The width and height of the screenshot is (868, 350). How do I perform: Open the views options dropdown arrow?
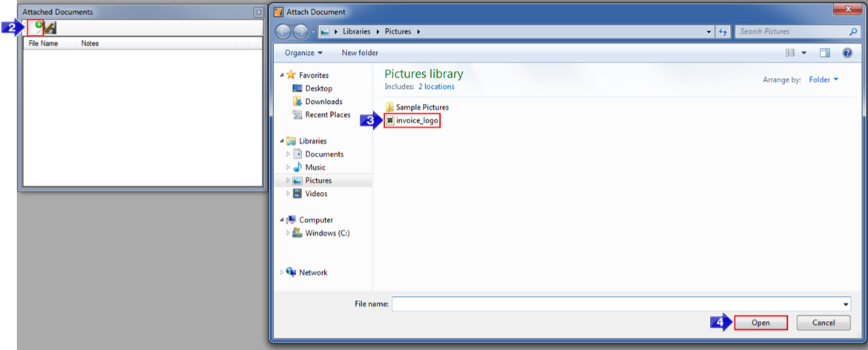803,53
